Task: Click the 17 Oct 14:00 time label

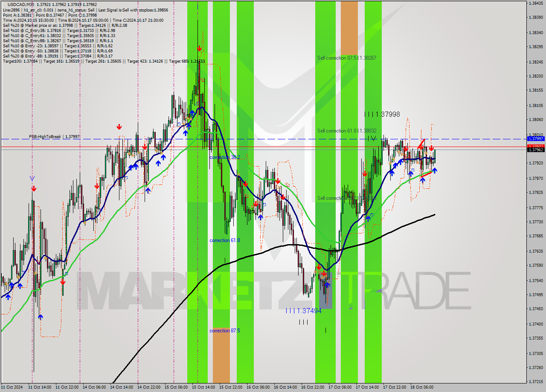Action: pos(367,387)
